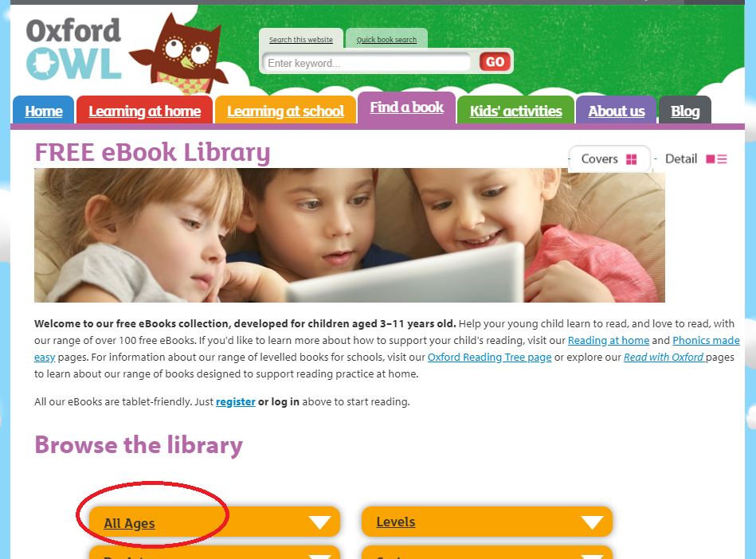756x559 pixels.
Task: Select the Covers grid view icon
Action: [631, 159]
